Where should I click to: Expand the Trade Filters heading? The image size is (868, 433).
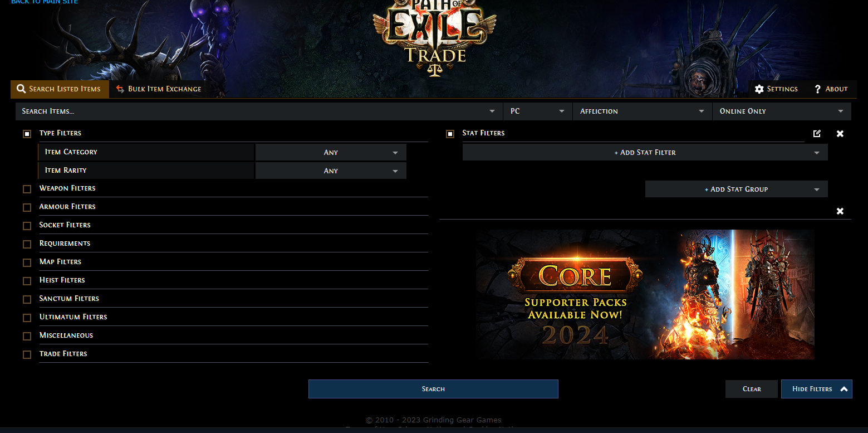tap(63, 354)
